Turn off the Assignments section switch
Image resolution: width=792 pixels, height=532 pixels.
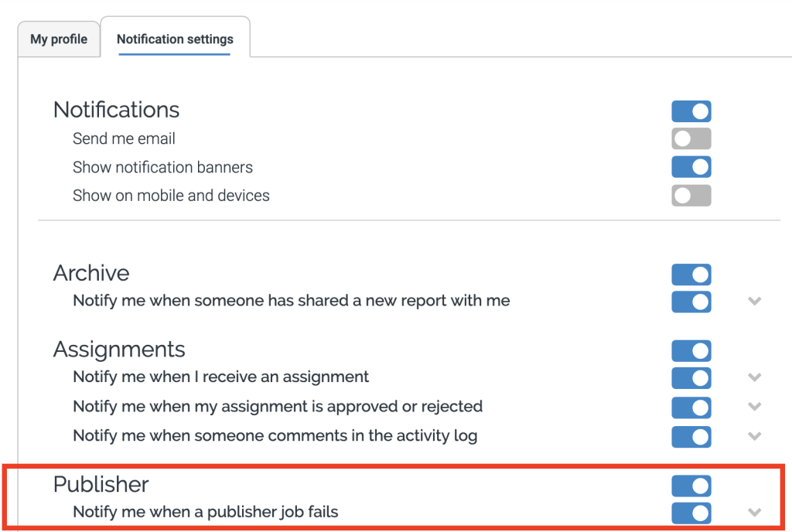coord(691,351)
